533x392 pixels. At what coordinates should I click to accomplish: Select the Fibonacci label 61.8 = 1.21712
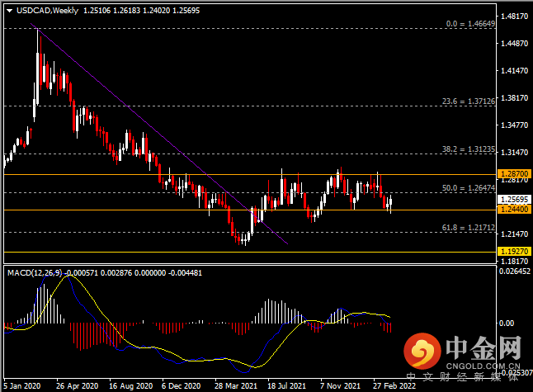(x=469, y=228)
